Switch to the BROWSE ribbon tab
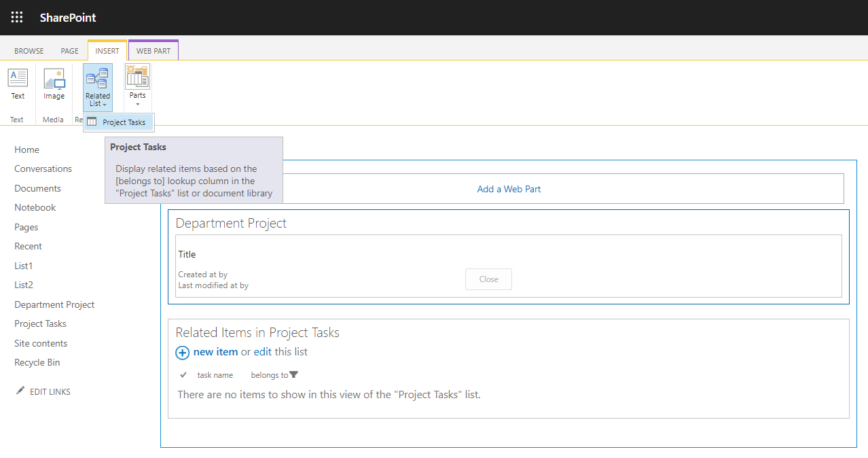 29,51
